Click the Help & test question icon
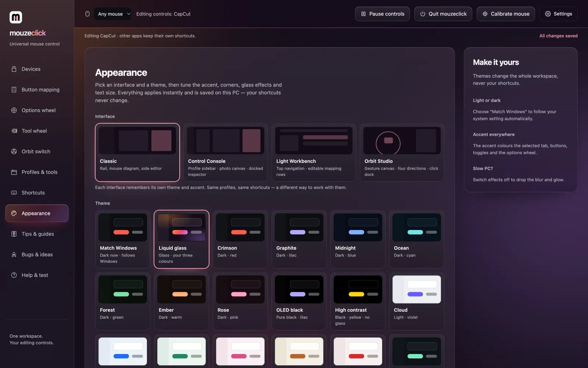Viewport: 588px width, 368px height. pos(14,275)
